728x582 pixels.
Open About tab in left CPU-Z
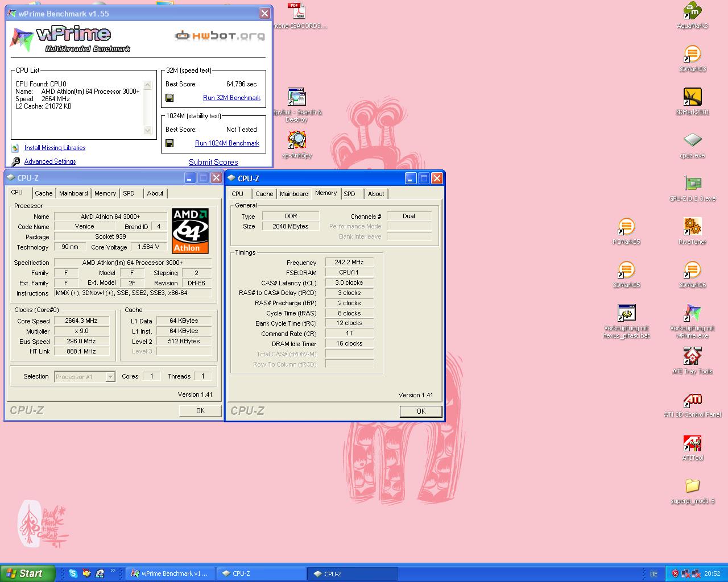(155, 193)
